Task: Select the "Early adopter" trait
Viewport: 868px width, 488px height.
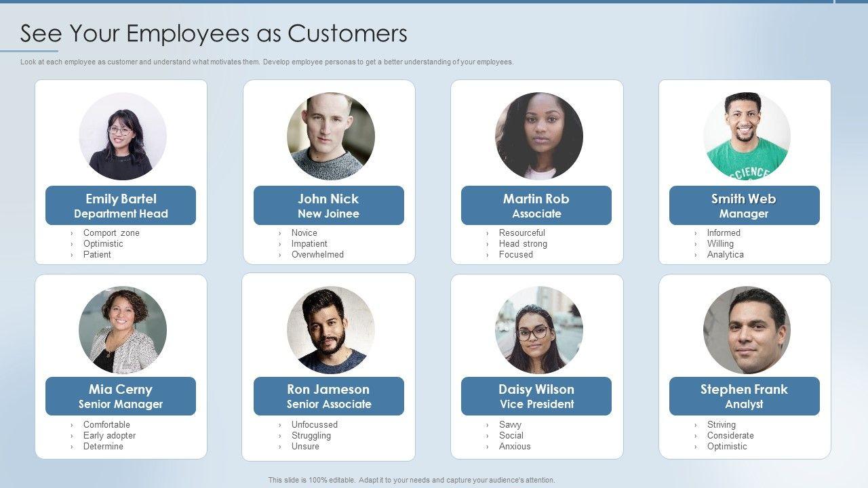Action: click(109, 435)
